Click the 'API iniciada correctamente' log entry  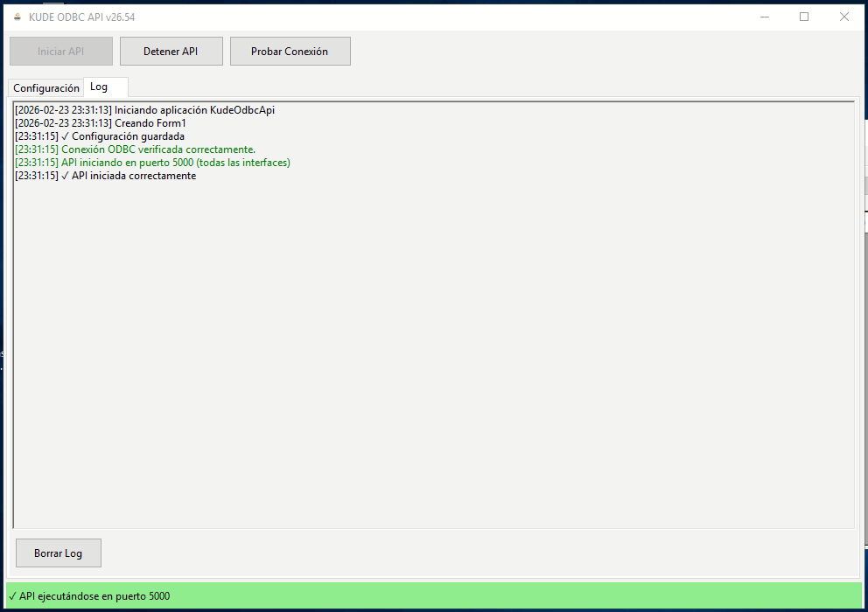click(x=107, y=176)
